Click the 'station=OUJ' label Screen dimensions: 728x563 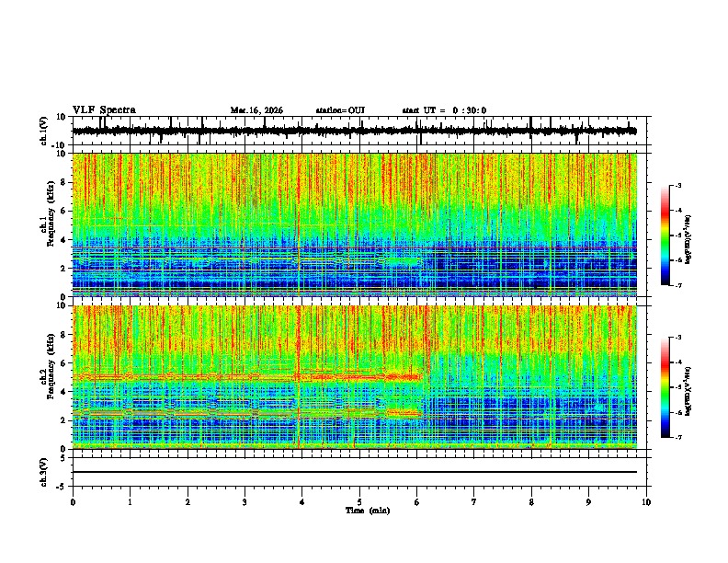[x=340, y=110]
